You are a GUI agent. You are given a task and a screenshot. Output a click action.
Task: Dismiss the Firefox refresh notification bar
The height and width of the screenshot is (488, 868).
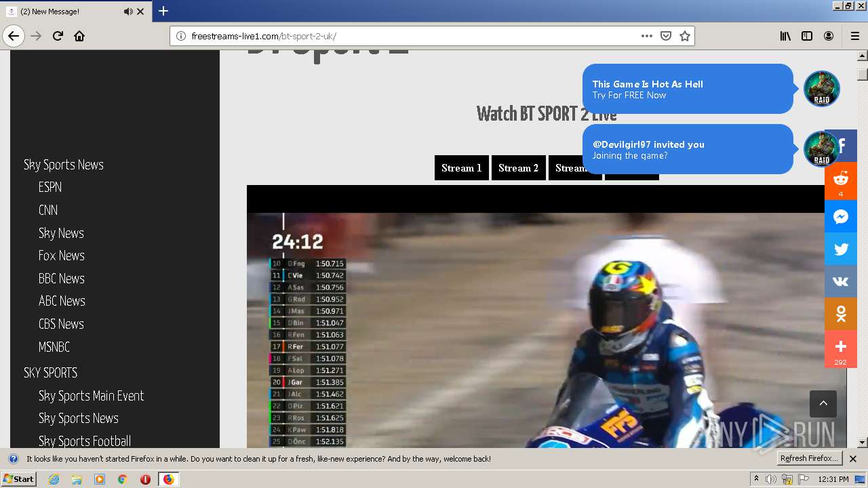(853, 459)
